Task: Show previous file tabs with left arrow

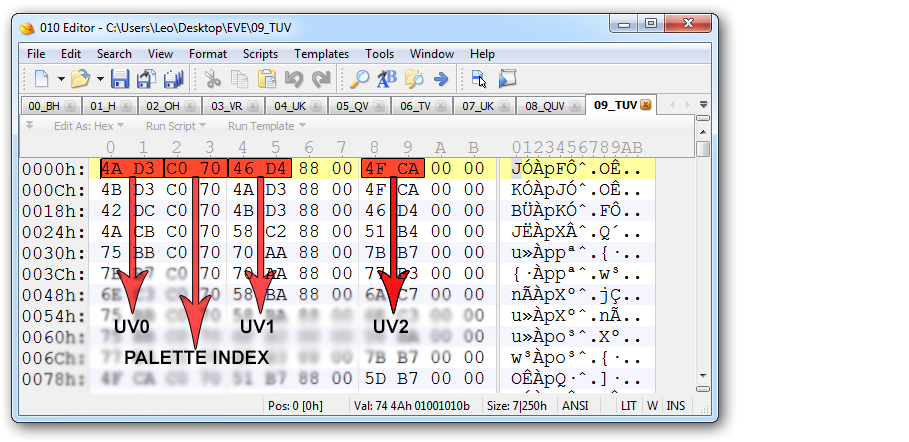Action: pyautogui.click(x=672, y=105)
